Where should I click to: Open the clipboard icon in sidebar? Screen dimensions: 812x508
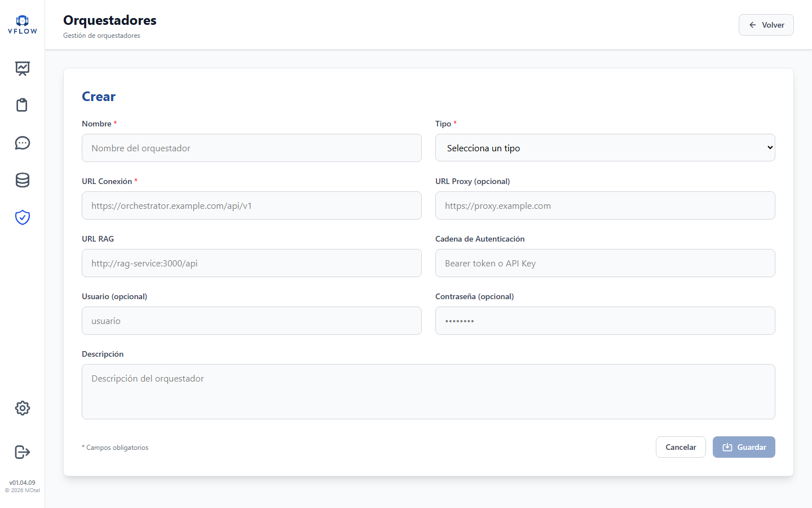(x=23, y=105)
